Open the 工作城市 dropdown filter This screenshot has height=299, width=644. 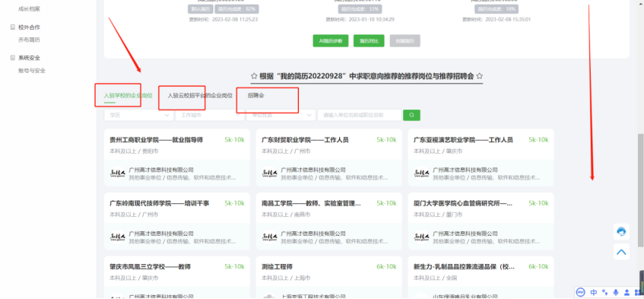[x=210, y=115]
